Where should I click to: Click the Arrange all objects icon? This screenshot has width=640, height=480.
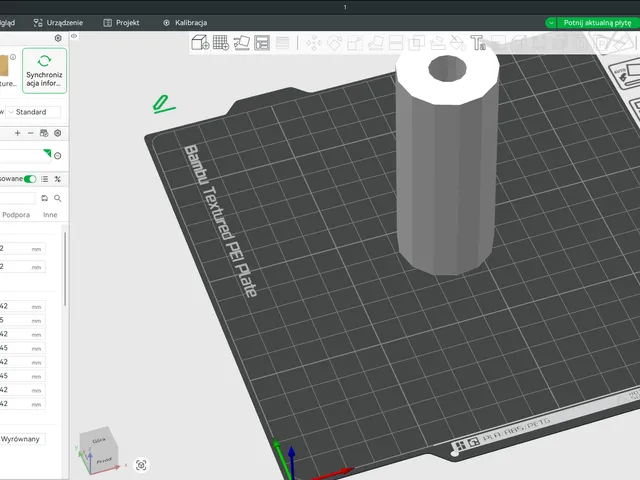262,43
